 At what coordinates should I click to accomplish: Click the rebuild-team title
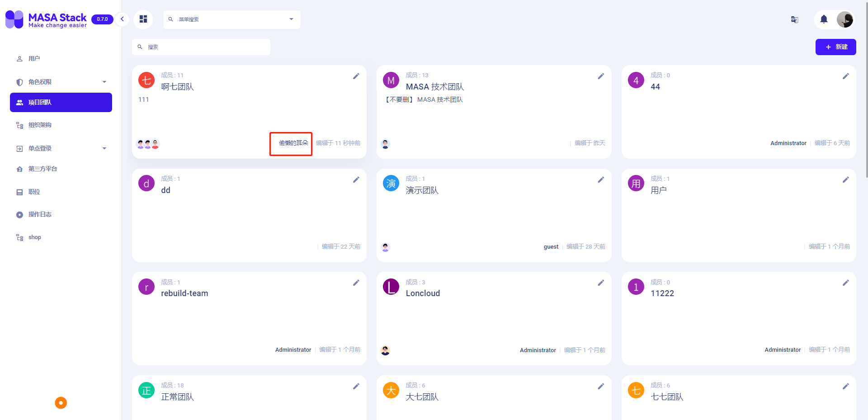pos(184,293)
